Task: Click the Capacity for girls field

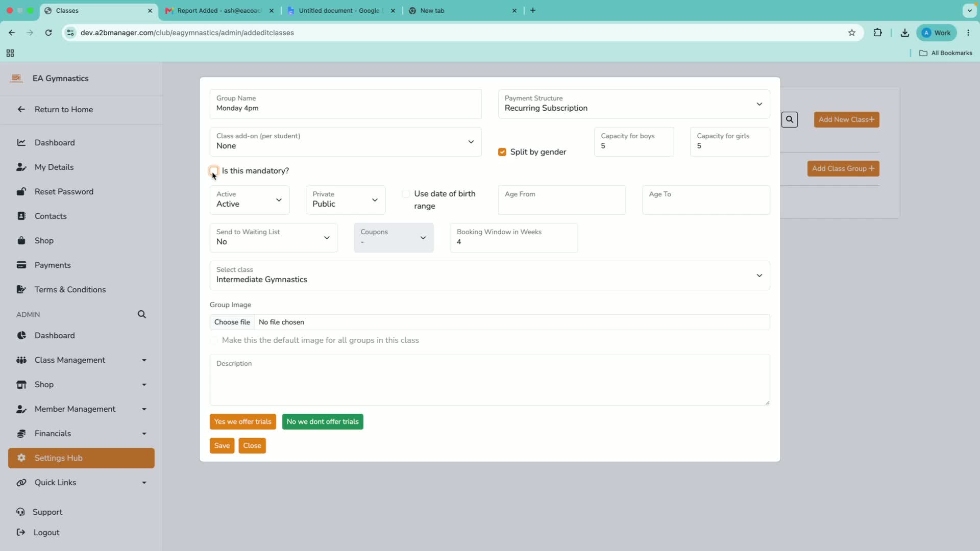Action: (730, 142)
